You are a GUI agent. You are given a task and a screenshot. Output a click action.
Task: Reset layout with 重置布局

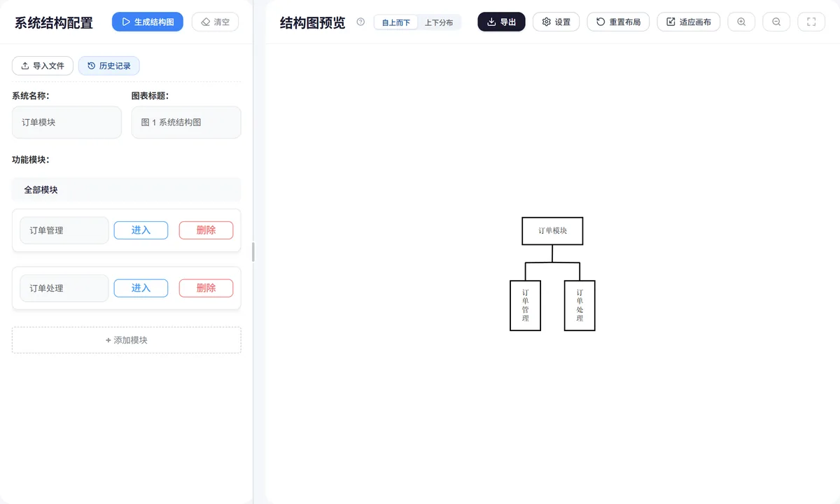618,22
